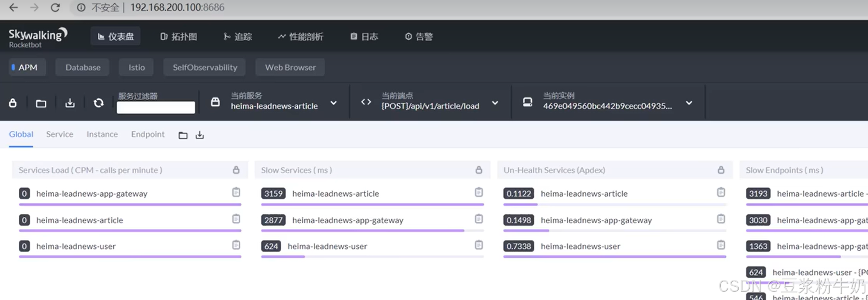Select the Database dashboard button

[x=82, y=67]
